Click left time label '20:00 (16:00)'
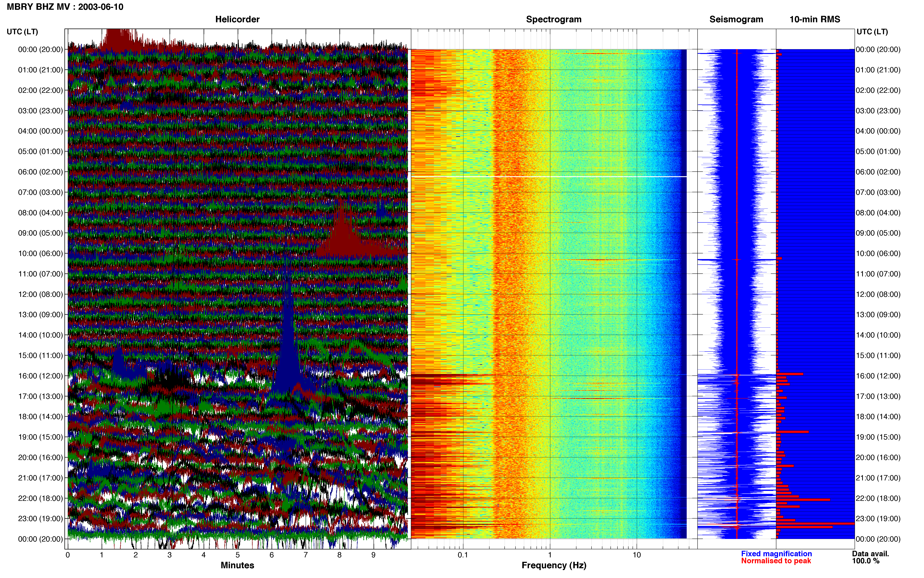 [41, 458]
